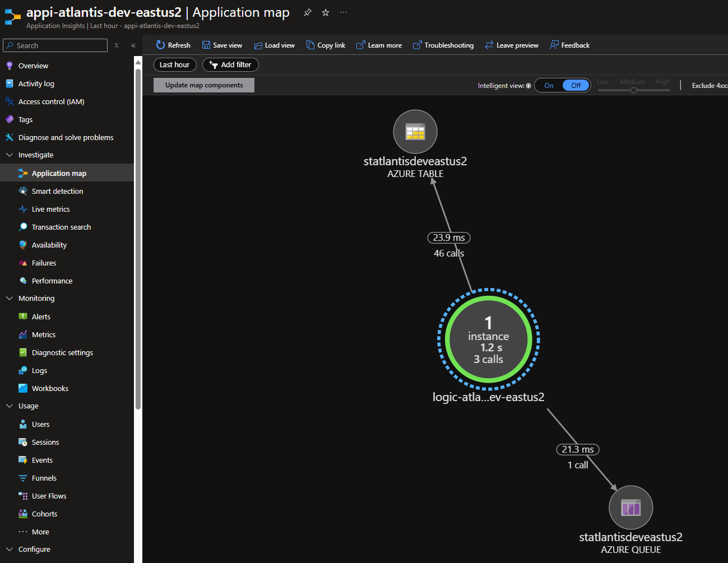This screenshot has height=563, width=728.
Task: Click the Workbooks icon
Action: point(23,388)
